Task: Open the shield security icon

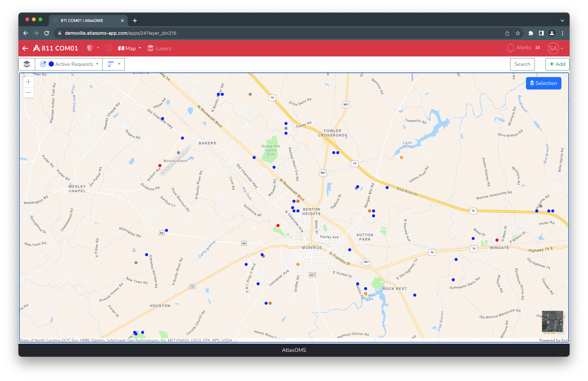Action: coord(90,48)
